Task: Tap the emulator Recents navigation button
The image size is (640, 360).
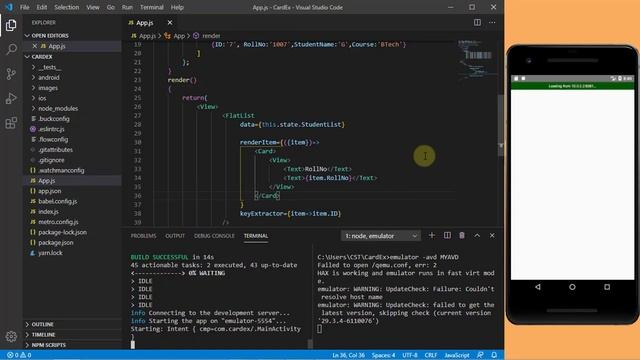Action: pos(607,287)
